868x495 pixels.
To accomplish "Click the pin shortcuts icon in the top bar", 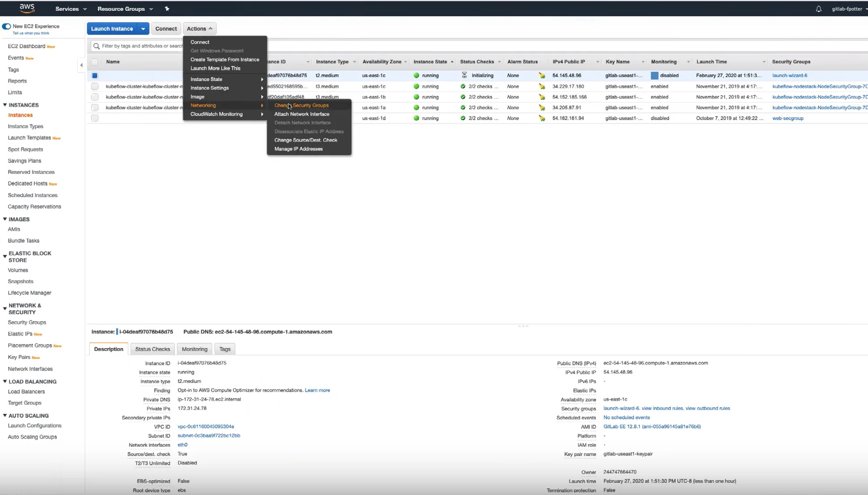I will click(167, 9).
